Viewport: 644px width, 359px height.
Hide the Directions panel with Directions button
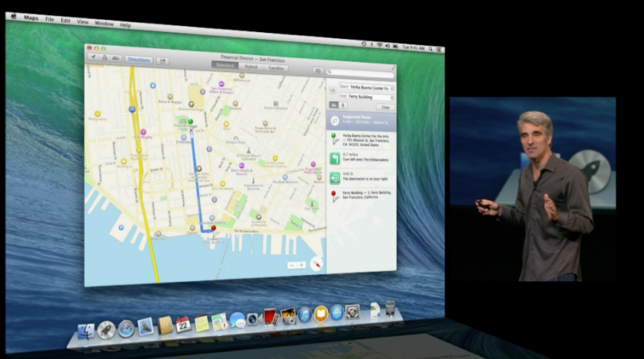(139, 60)
